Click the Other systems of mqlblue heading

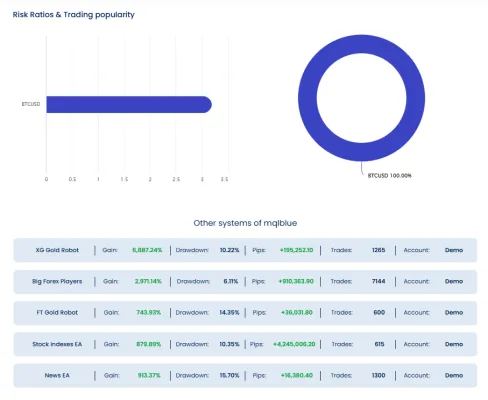coord(245,223)
